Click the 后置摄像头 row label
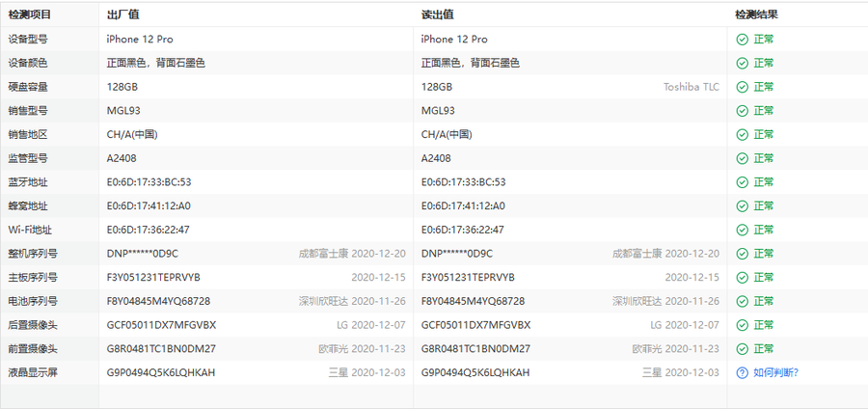Image resolution: width=868 pixels, height=409 pixels. click(x=33, y=325)
